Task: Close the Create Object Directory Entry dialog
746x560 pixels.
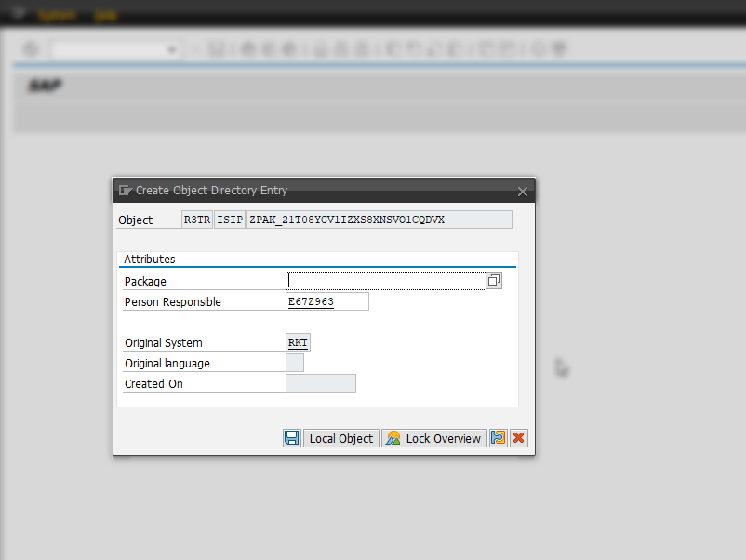Action: 523,192
